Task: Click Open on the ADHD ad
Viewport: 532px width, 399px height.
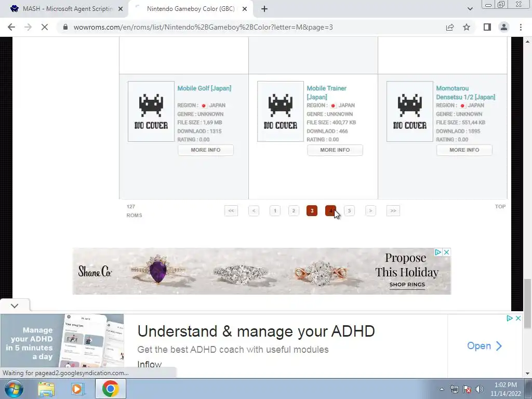Action: coord(484,345)
